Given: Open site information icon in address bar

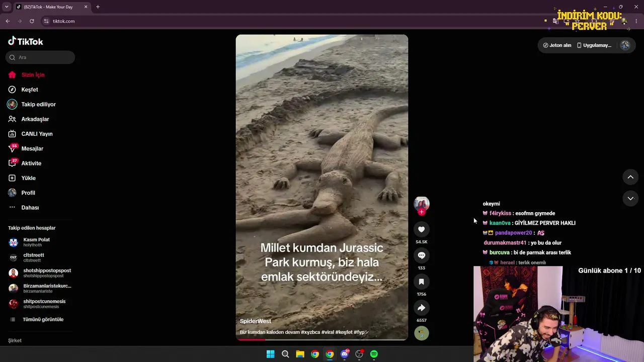Looking at the screenshot, I should [x=46, y=21].
